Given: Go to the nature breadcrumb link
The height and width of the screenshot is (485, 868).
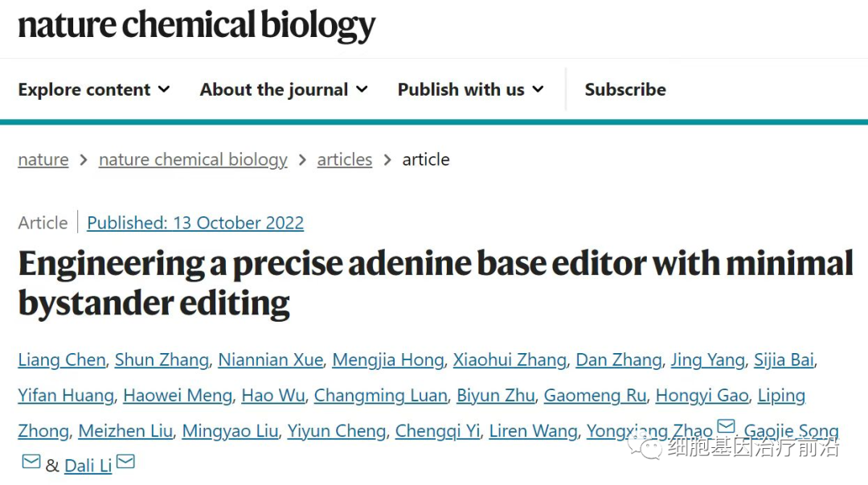Looking at the screenshot, I should [43, 159].
